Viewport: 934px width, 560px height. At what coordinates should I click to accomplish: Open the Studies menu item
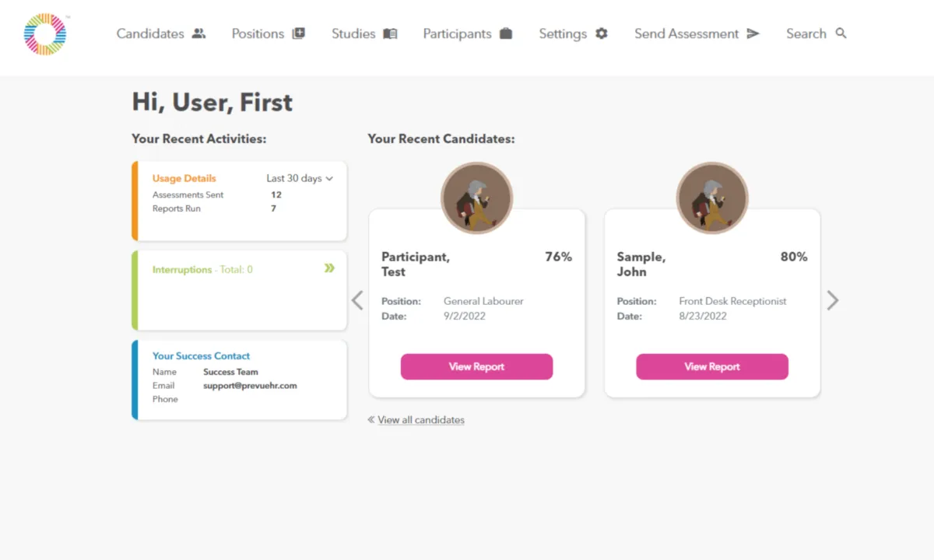353,33
